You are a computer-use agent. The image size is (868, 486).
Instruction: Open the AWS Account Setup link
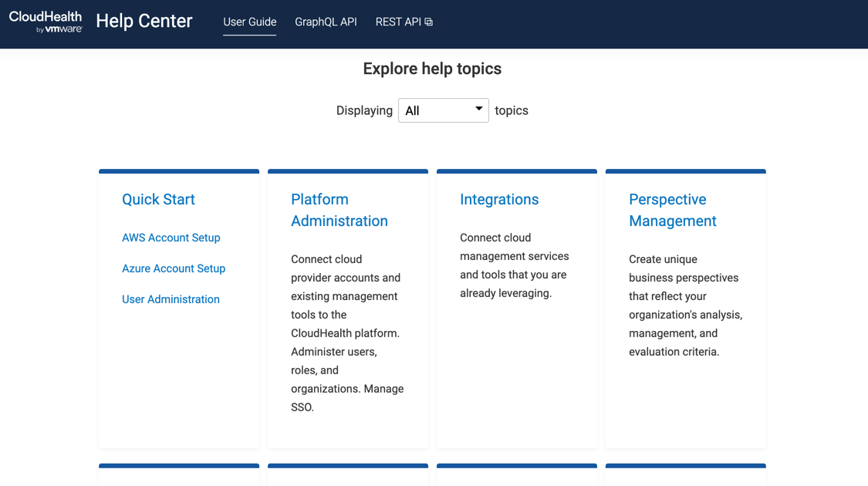tap(171, 238)
